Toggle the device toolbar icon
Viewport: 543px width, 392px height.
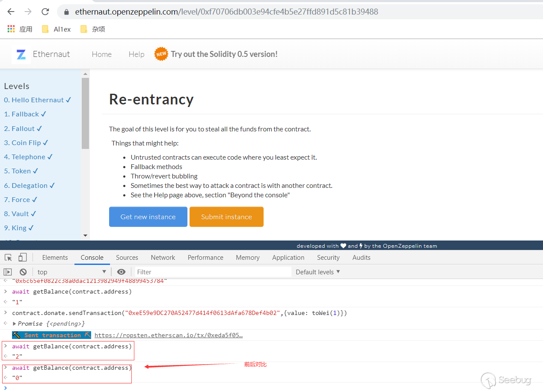point(22,257)
